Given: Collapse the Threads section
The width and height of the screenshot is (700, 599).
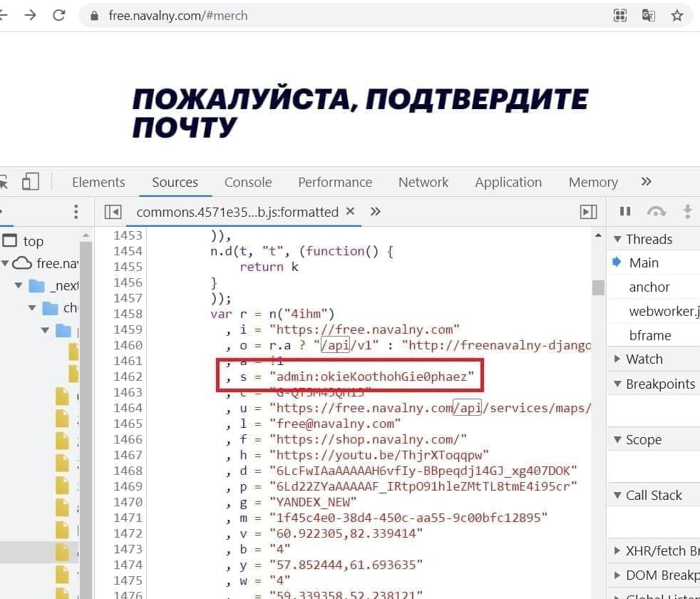Looking at the screenshot, I should [x=617, y=239].
